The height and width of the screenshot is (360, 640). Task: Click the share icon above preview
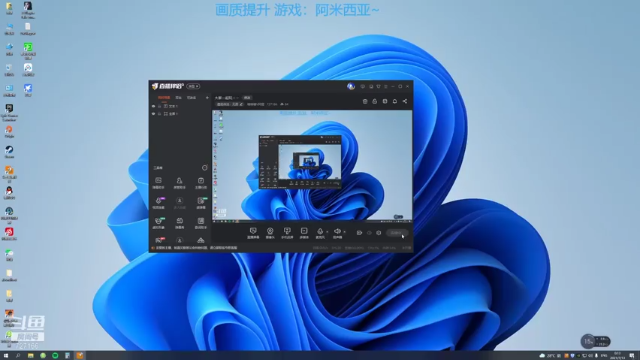pos(405,101)
